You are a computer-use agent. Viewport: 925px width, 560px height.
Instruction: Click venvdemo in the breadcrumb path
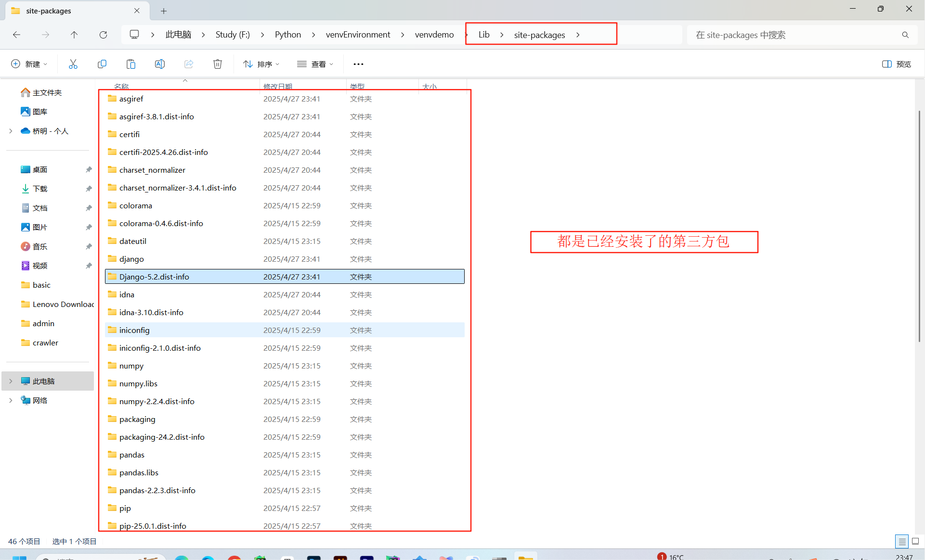(x=434, y=35)
